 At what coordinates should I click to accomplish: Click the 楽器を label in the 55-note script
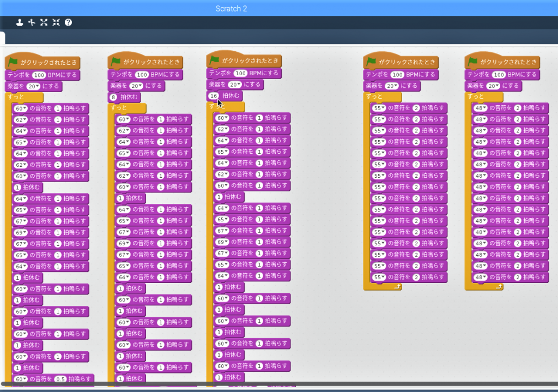click(374, 86)
